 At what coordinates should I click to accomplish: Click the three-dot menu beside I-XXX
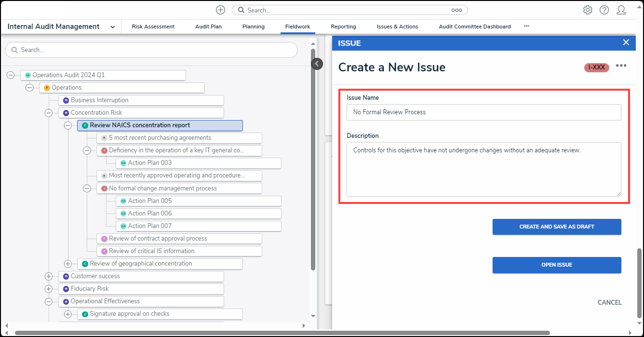pos(621,66)
